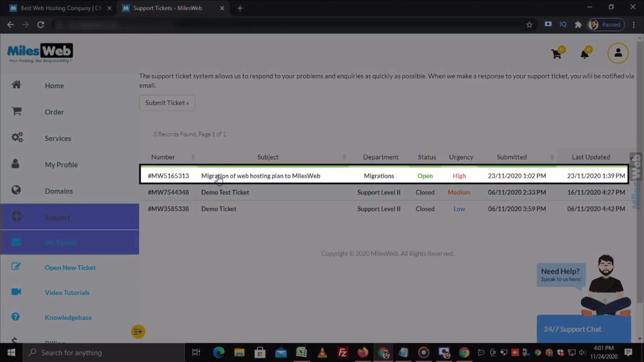
Task: Click the lifebuoy icon beside Support
Action: tap(17, 217)
